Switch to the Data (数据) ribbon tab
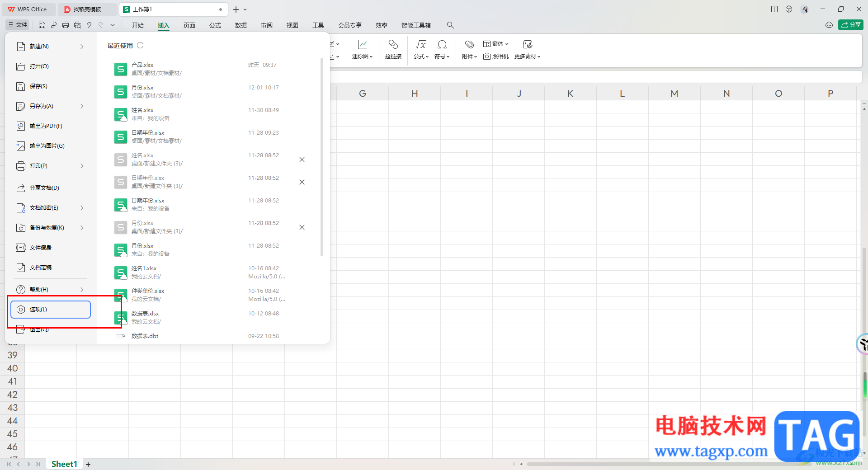The width and height of the screenshot is (868, 470). coord(241,25)
